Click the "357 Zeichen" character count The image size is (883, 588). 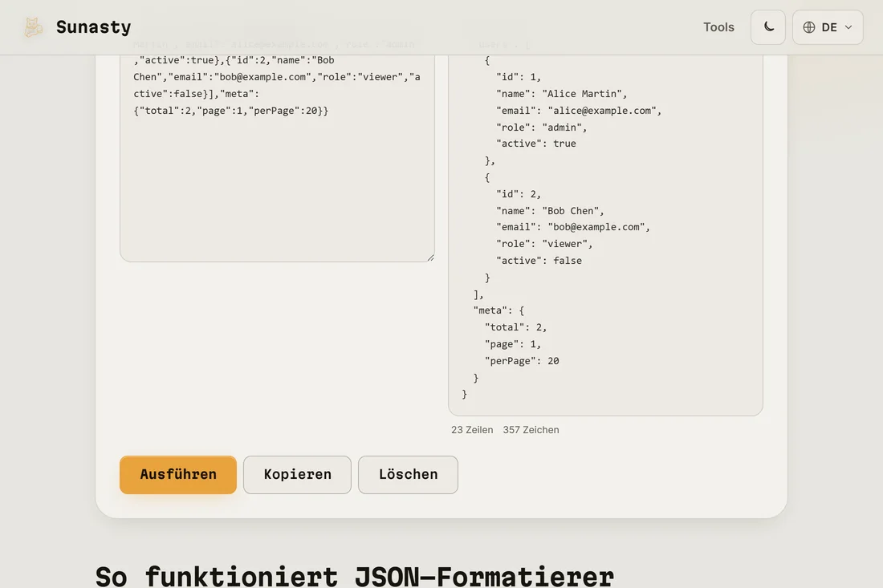pyautogui.click(x=531, y=430)
